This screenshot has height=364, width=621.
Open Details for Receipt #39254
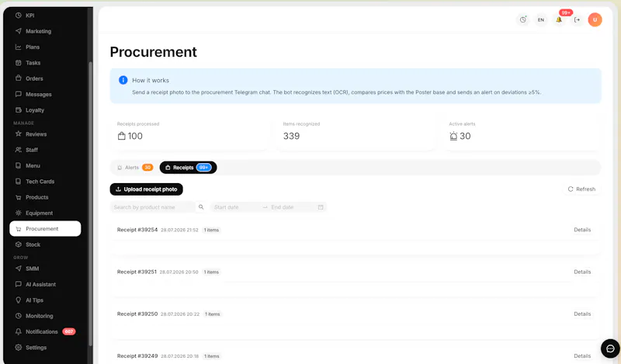pos(582,230)
